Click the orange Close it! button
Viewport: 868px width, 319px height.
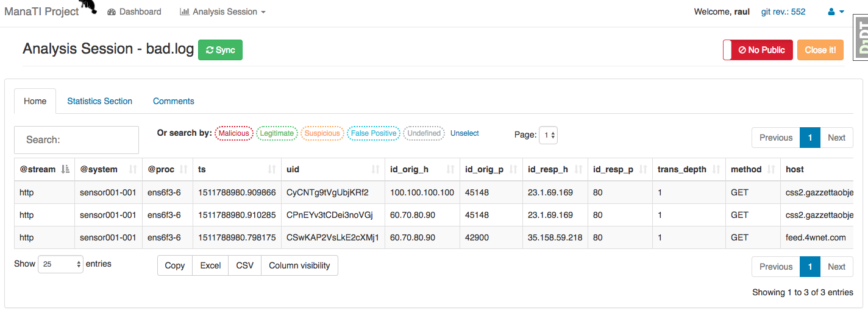pyautogui.click(x=820, y=50)
